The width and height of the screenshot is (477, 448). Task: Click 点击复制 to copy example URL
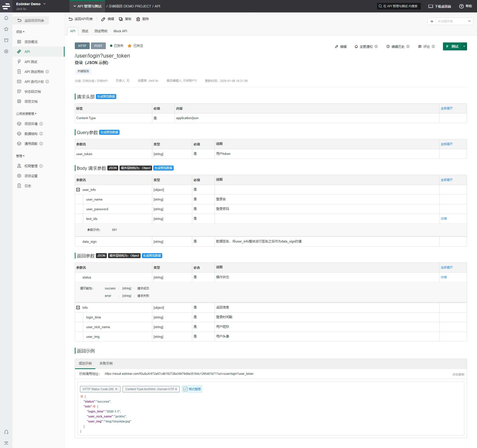click(458, 374)
